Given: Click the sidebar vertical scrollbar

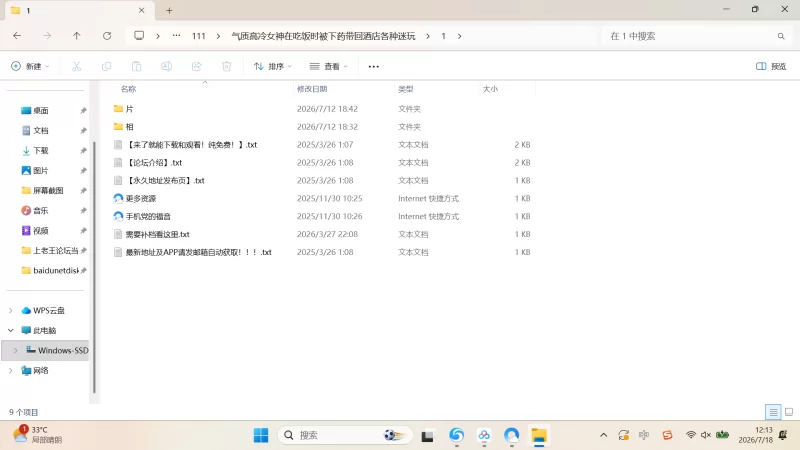Looking at the screenshot, I should pos(94,267).
